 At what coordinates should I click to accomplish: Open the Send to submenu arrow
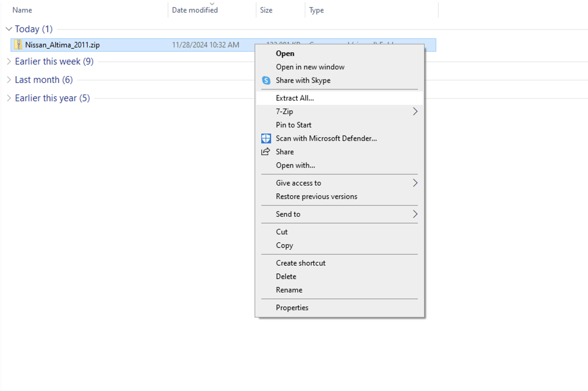point(415,214)
